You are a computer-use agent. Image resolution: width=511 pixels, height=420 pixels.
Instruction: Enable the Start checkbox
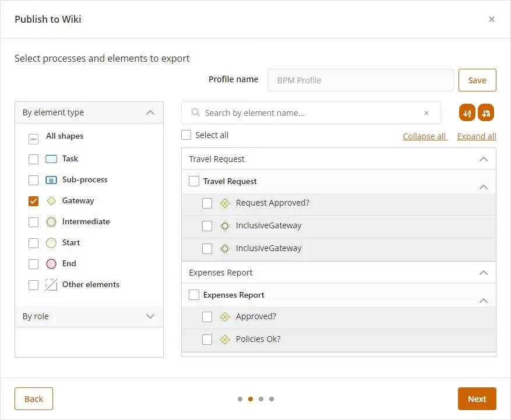click(x=33, y=243)
